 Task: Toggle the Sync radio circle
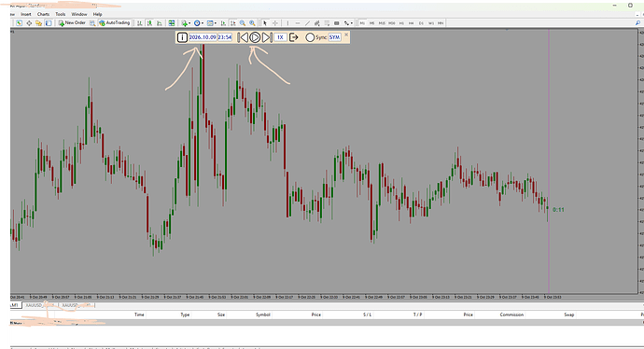(310, 37)
